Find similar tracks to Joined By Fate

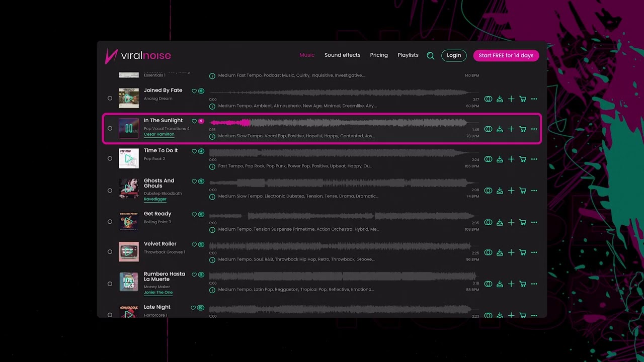click(x=488, y=99)
